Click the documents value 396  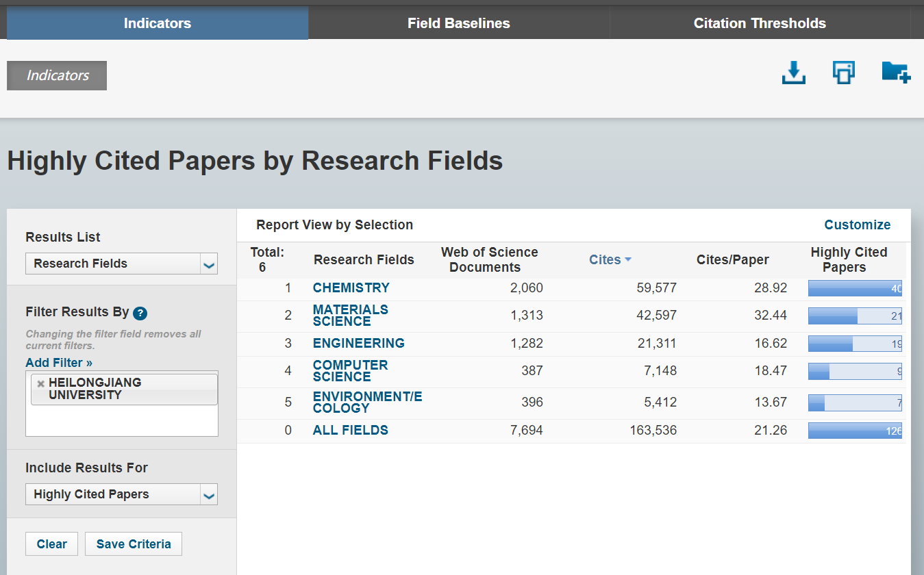(x=532, y=402)
